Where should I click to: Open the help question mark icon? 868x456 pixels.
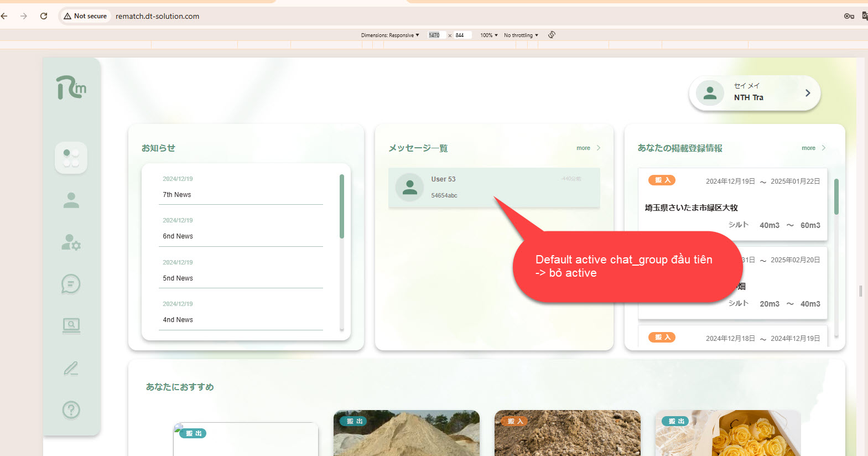[x=71, y=410]
